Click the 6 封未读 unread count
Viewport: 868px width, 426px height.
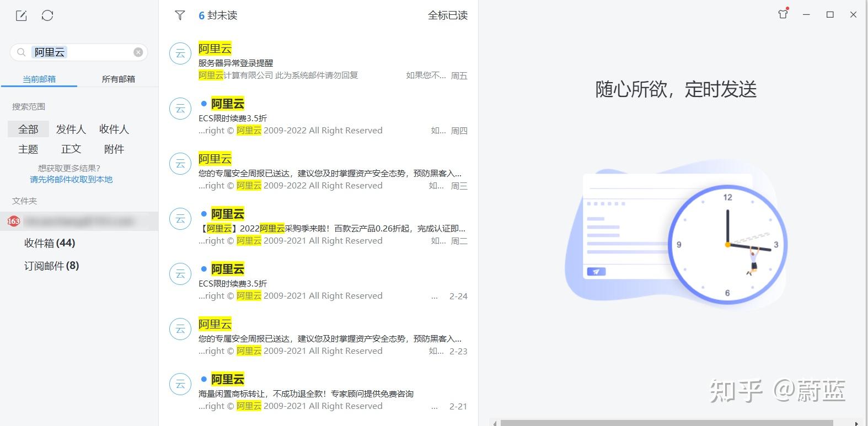click(218, 15)
